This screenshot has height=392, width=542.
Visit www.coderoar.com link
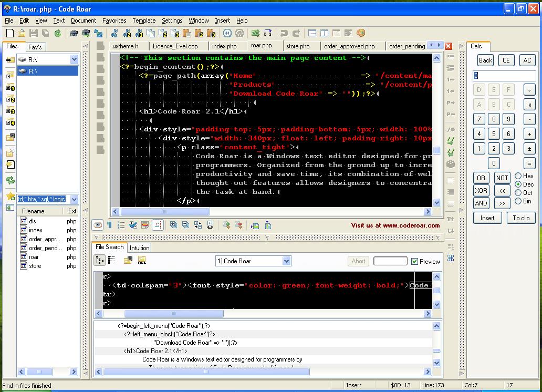pos(395,225)
